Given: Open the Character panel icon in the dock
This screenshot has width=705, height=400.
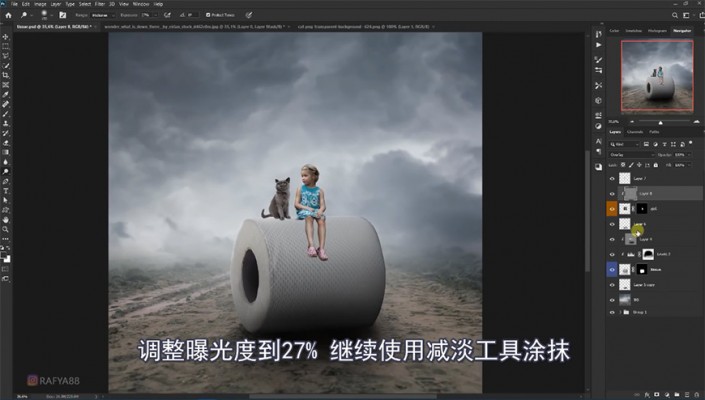Looking at the screenshot, I should [598, 141].
